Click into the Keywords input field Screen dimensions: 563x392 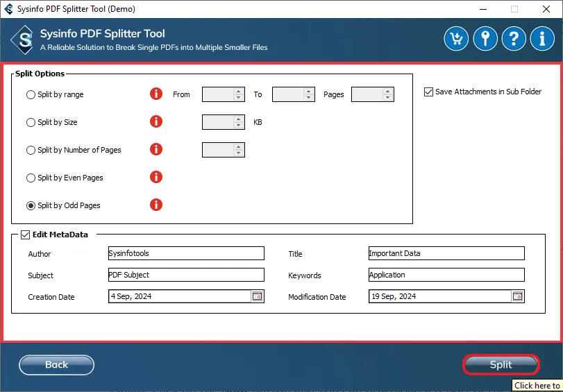click(x=446, y=275)
